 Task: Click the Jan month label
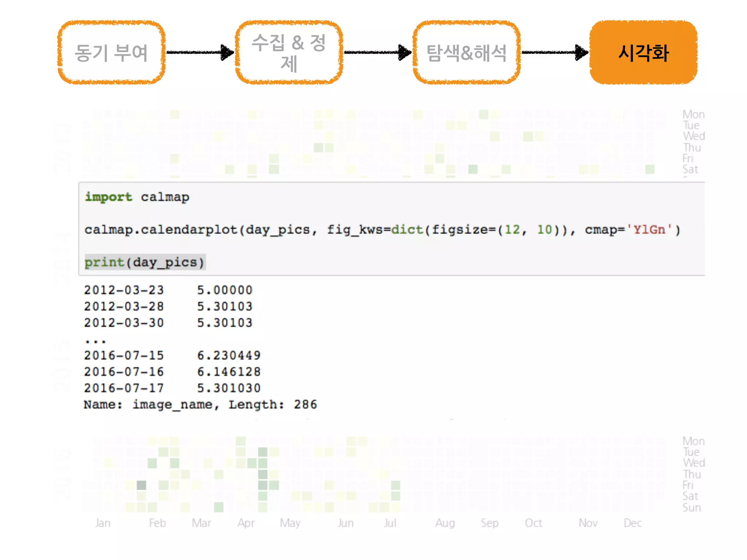(x=102, y=523)
